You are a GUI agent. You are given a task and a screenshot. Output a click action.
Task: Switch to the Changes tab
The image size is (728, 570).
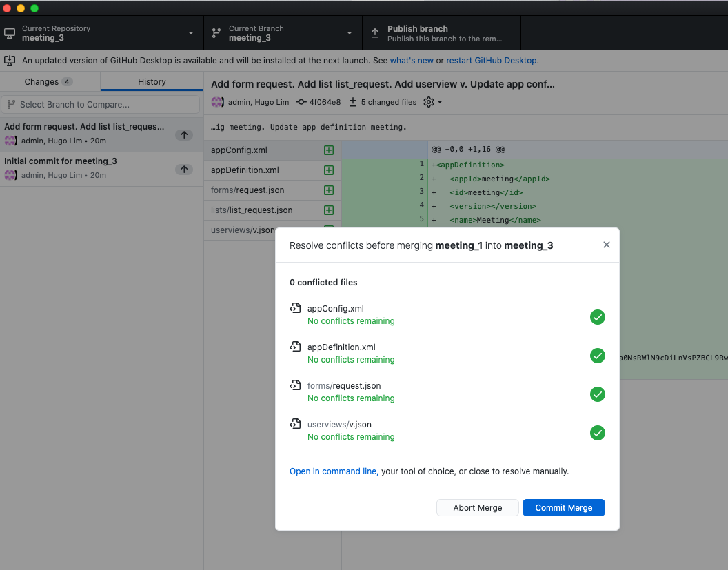pyautogui.click(x=48, y=81)
